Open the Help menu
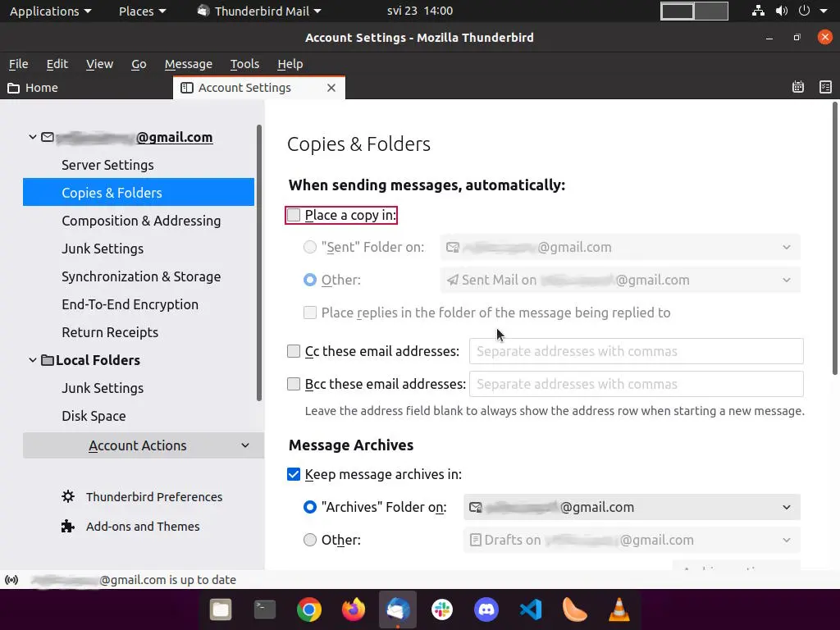The image size is (840, 630). point(290,64)
